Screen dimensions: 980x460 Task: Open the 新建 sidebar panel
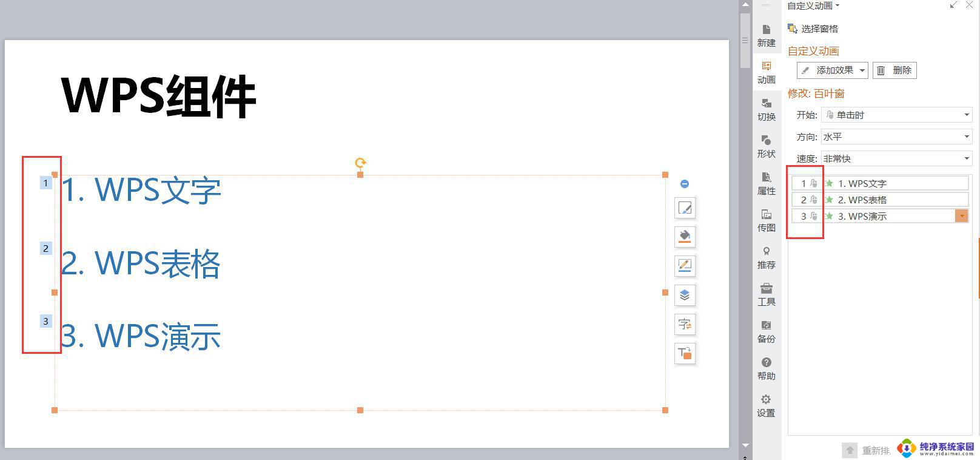tap(766, 35)
